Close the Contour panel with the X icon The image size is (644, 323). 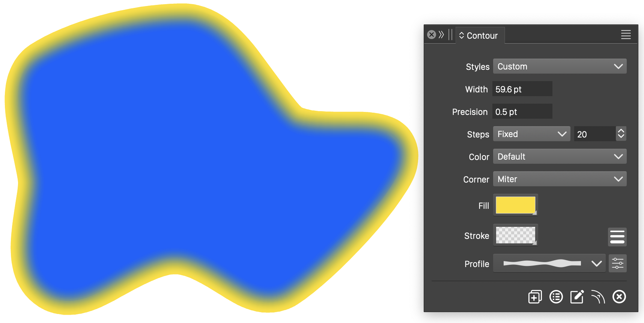[x=432, y=35]
